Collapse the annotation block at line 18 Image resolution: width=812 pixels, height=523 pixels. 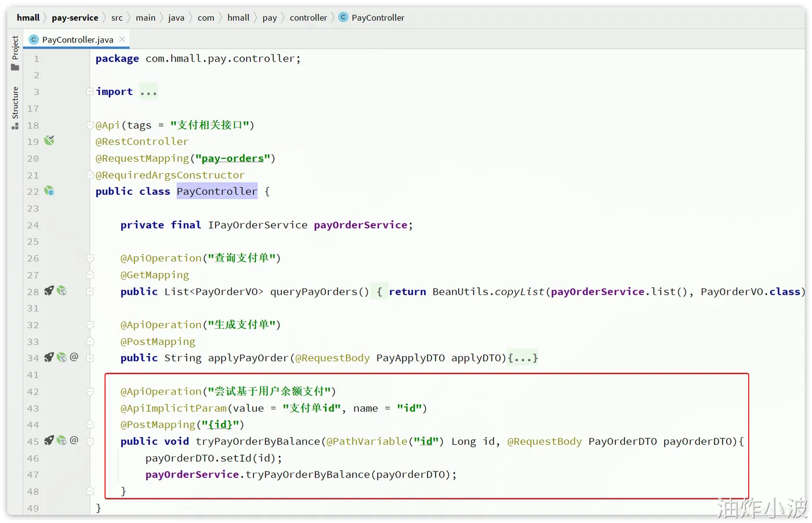[x=90, y=125]
